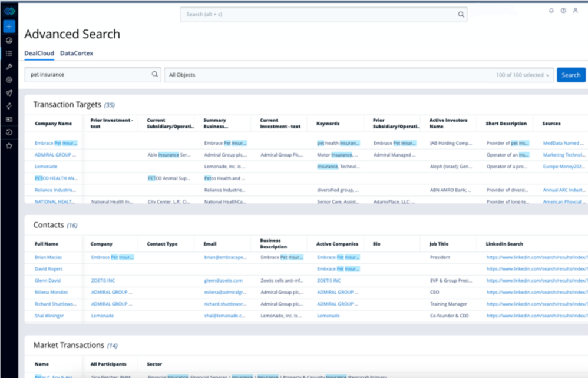Open the PETCO HEALTH AN... company link

(x=56, y=178)
